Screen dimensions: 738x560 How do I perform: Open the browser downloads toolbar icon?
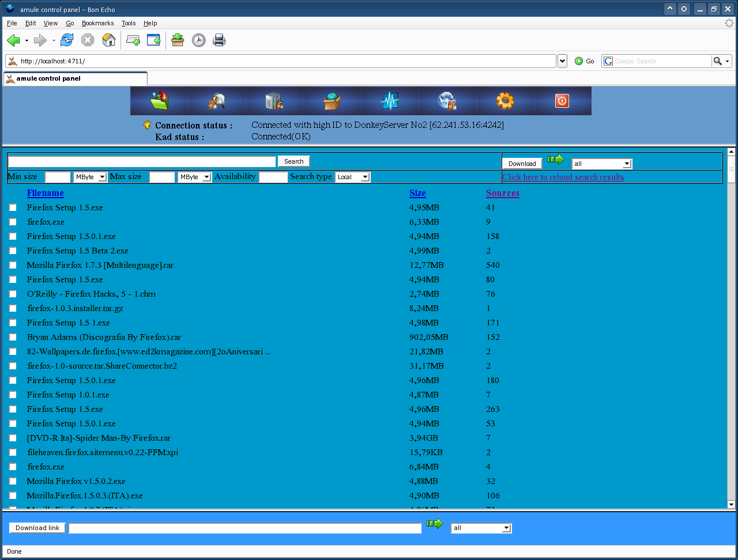(x=178, y=40)
